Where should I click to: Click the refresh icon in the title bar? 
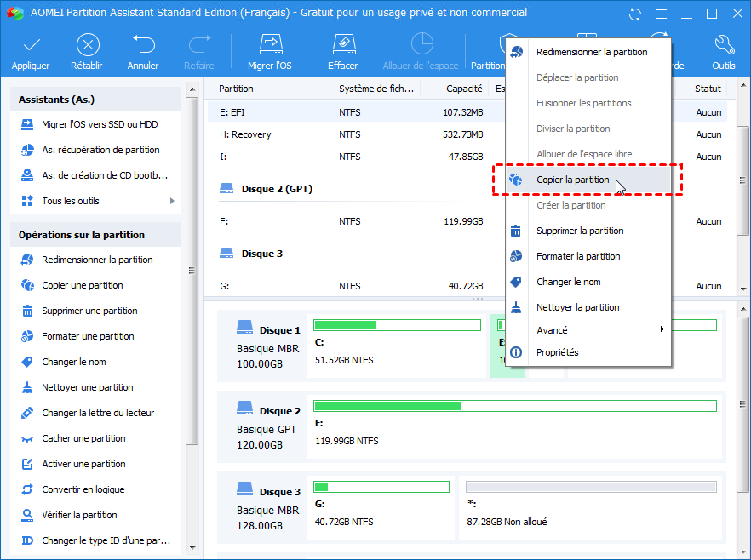tap(635, 14)
